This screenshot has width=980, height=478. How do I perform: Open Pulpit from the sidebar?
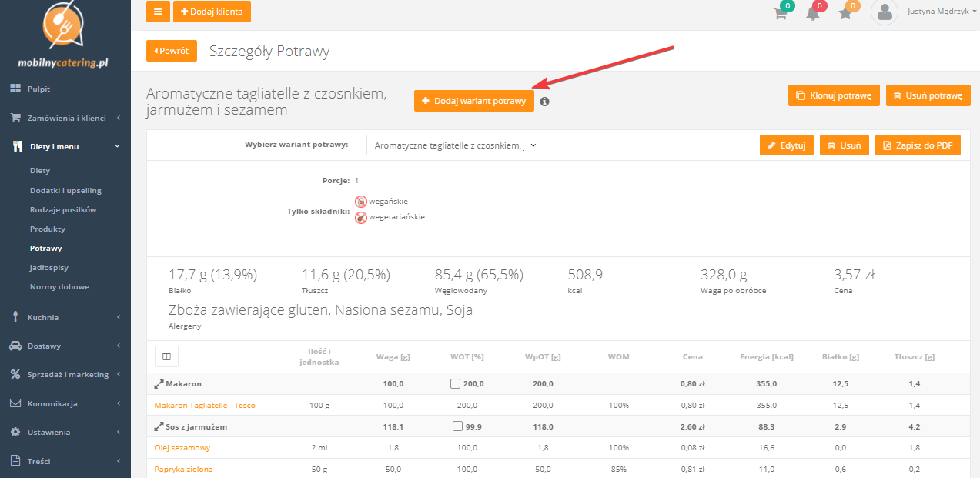point(38,89)
